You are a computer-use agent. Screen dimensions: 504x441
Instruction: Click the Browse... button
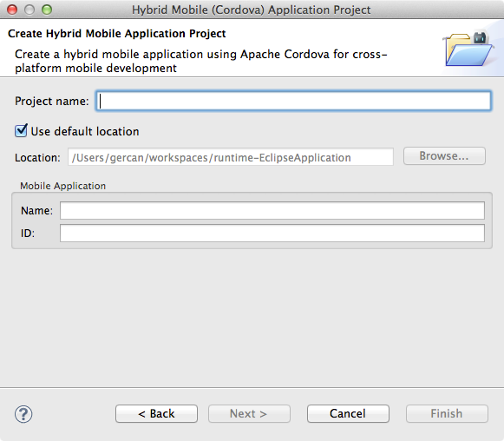pyautogui.click(x=444, y=156)
